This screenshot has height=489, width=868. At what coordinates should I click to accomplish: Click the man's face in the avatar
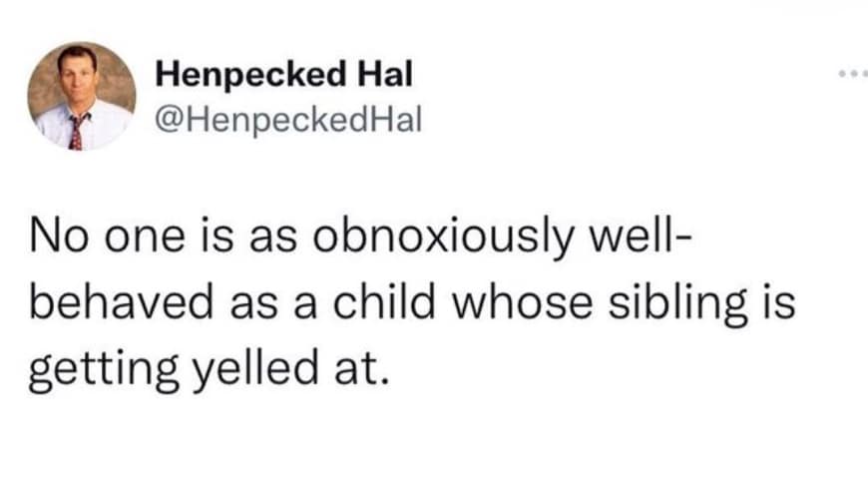coord(78,78)
